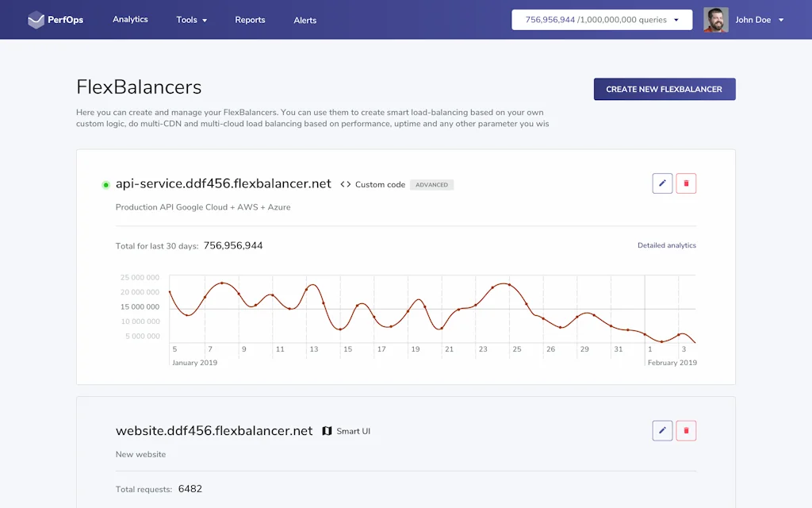Select the Analytics menu item
Viewport: 812px width, 508px height.
pos(130,20)
